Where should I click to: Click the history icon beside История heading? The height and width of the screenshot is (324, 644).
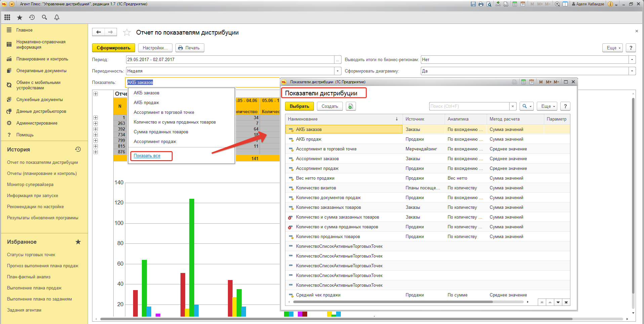point(78,149)
